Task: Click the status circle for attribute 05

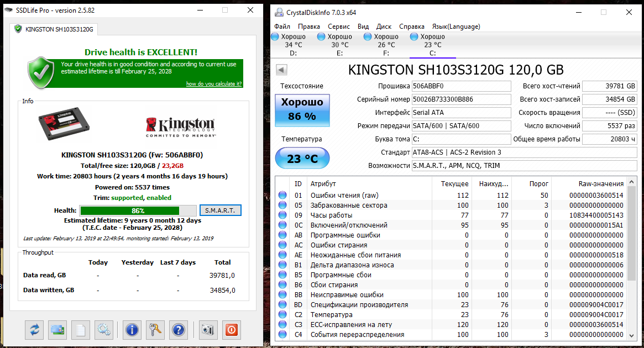Action: tap(282, 205)
